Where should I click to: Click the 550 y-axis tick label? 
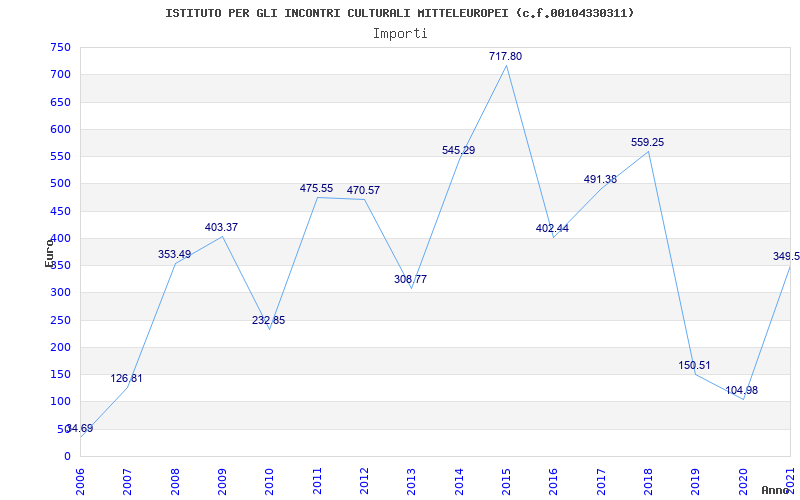tap(60, 157)
